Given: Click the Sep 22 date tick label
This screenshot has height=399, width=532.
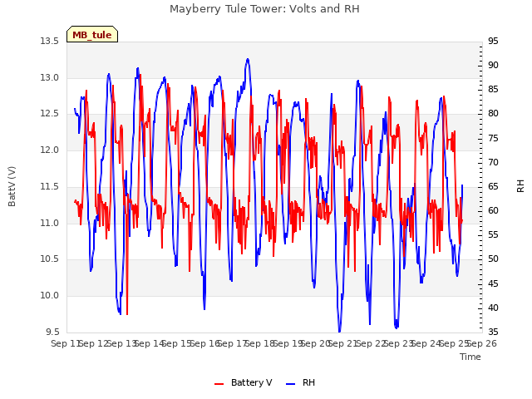Looking at the screenshot, I should point(372,343).
